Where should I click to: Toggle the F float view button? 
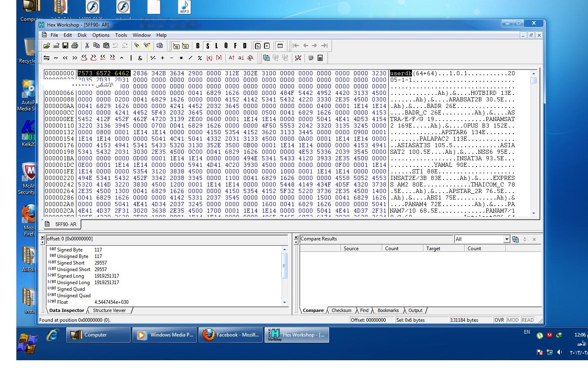point(235,46)
